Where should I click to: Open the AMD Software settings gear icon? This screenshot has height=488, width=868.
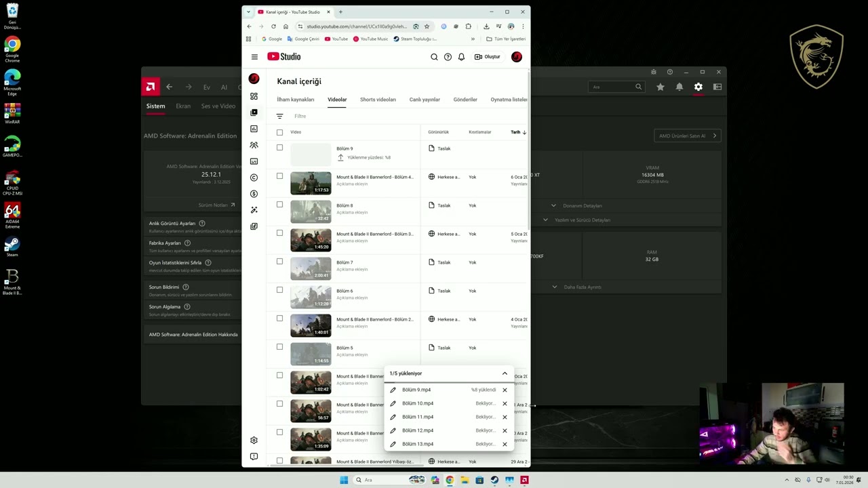[698, 87]
